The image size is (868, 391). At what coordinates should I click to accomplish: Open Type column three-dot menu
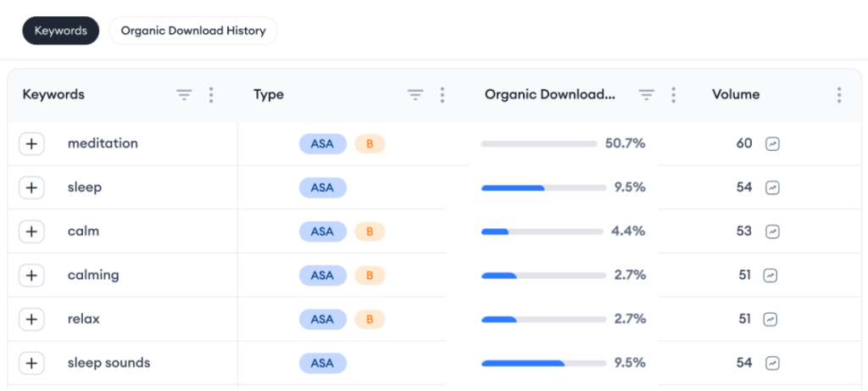442,95
